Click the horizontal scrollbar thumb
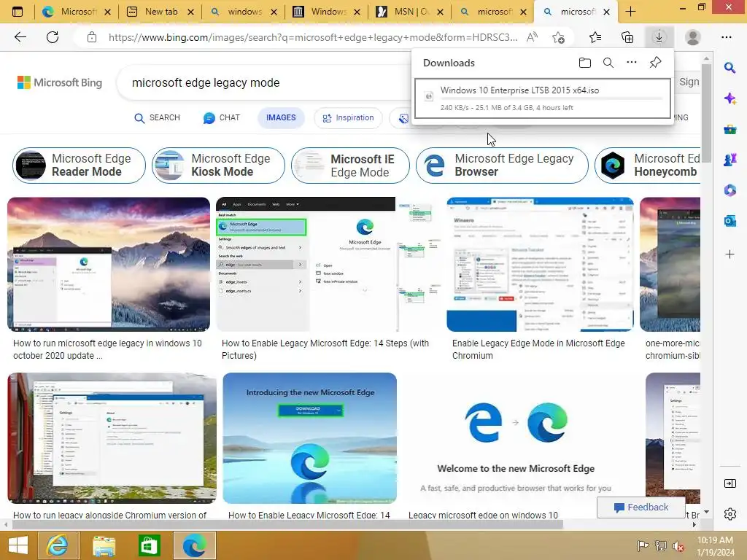 [287, 525]
